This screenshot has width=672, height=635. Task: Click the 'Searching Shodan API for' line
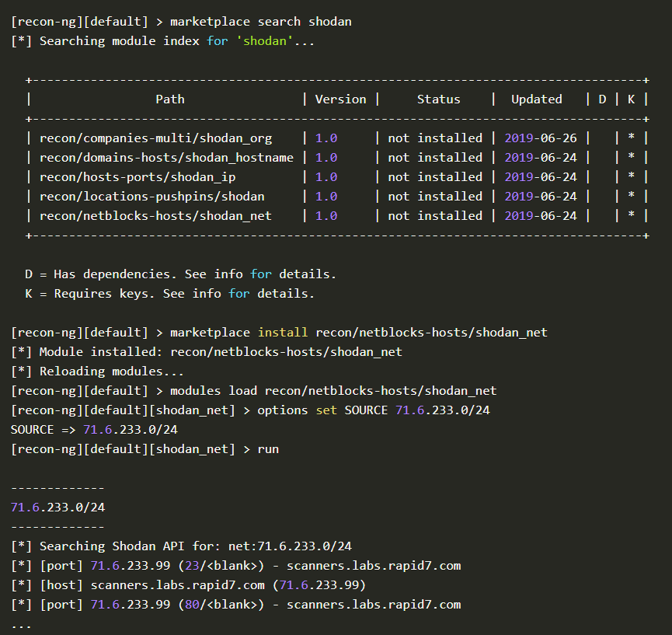(181, 546)
